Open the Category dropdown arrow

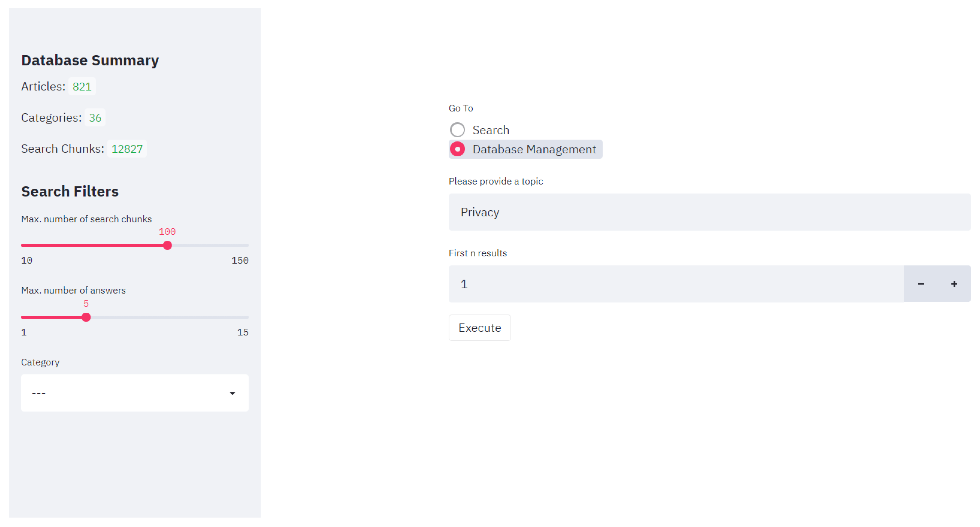[232, 393]
